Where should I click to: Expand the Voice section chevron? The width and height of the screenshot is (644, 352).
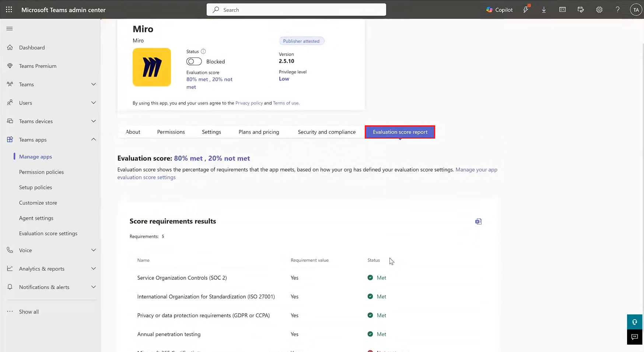point(94,250)
